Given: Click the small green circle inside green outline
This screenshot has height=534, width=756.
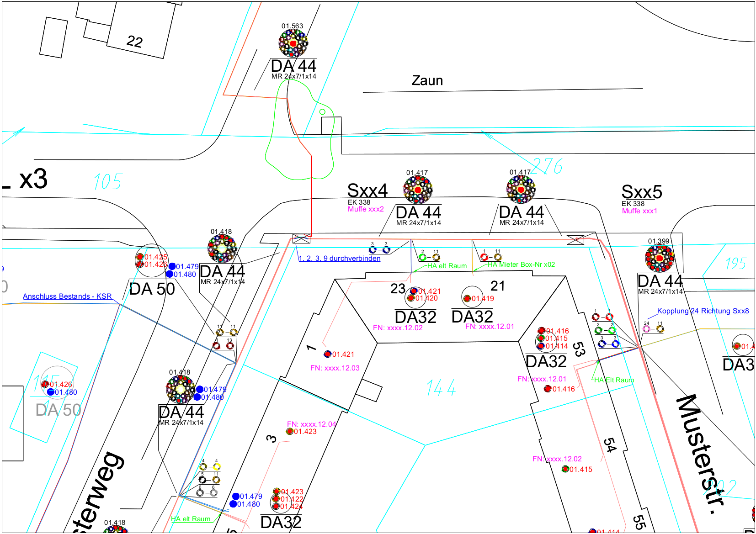Looking at the screenshot, I should pos(322,112).
